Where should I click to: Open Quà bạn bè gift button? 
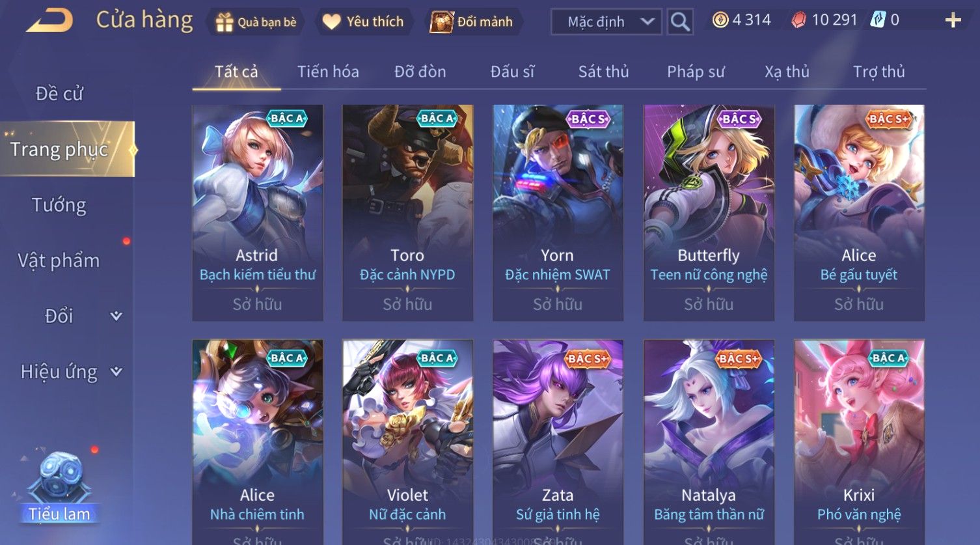pyautogui.click(x=256, y=21)
